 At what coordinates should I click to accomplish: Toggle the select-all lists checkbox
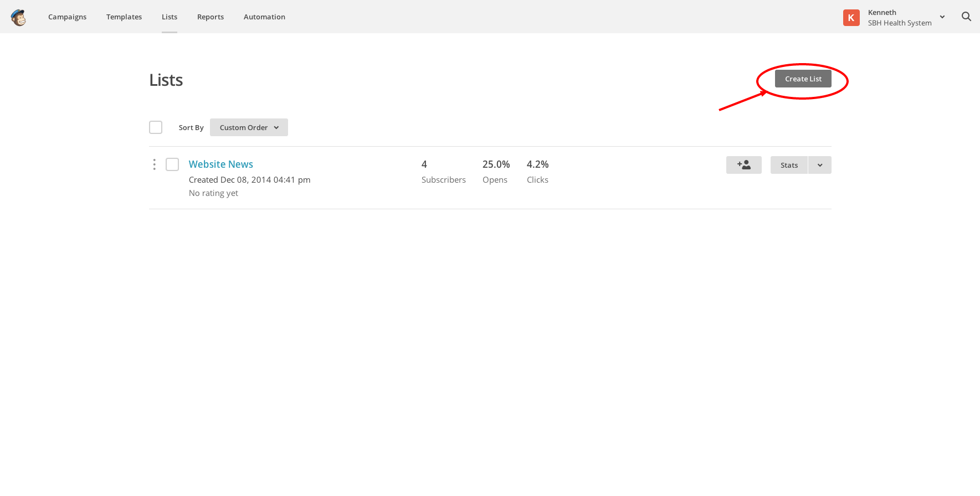(x=156, y=127)
